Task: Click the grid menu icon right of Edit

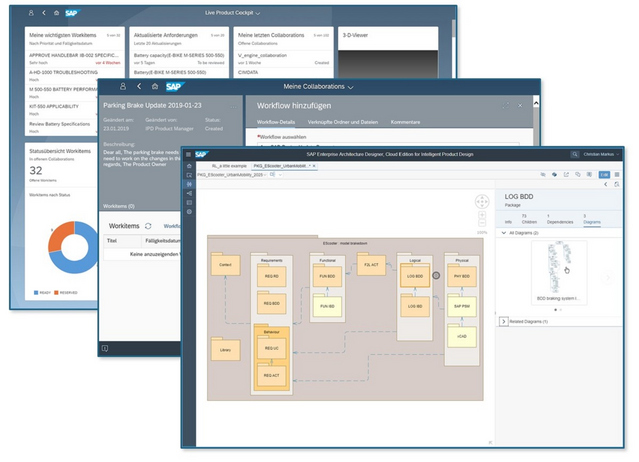Action: point(617,174)
